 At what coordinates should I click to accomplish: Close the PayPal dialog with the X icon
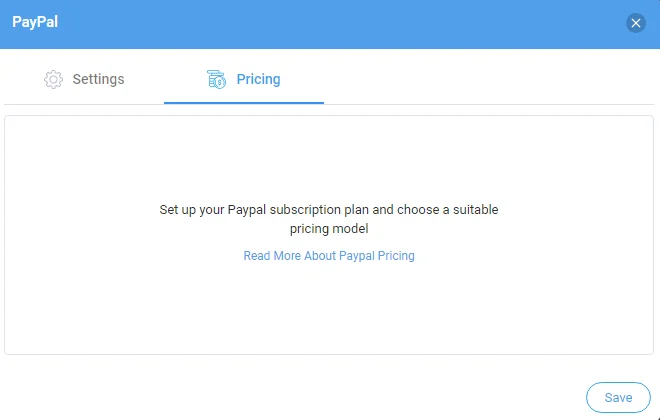(636, 23)
